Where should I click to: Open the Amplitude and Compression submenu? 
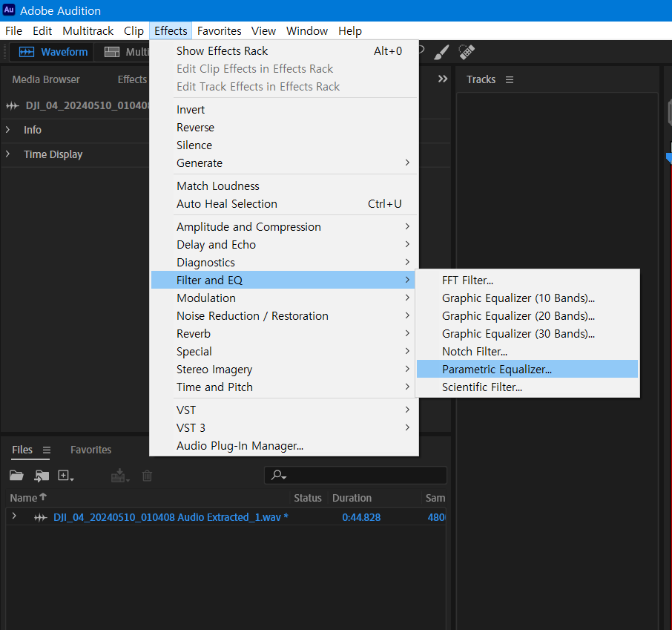(x=284, y=226)
